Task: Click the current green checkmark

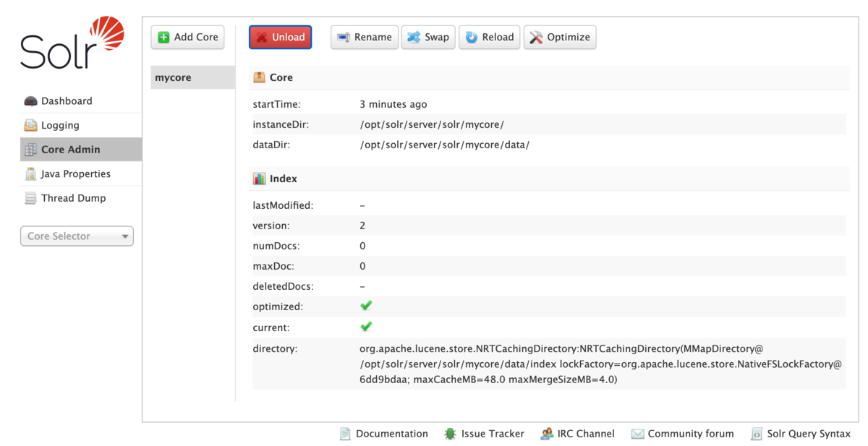Action: [x=366, y=327]
